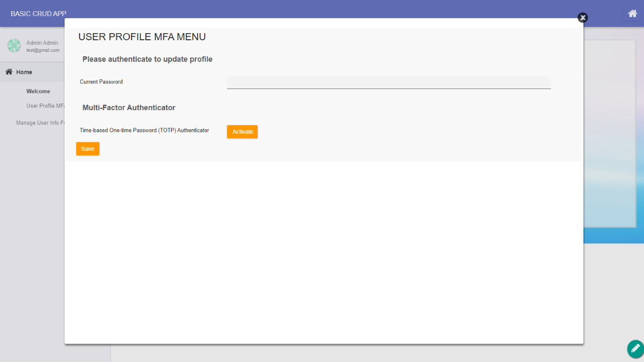644x362 pixels.
Task: Click the Multi-Factor Authenticator section heading
Action: [x=129, y=108]
